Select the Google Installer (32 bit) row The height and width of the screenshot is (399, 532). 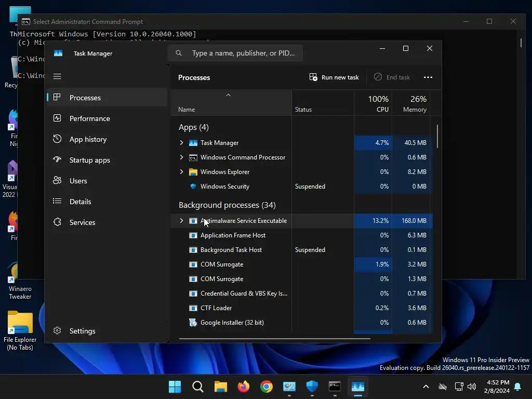pos(301,323)
